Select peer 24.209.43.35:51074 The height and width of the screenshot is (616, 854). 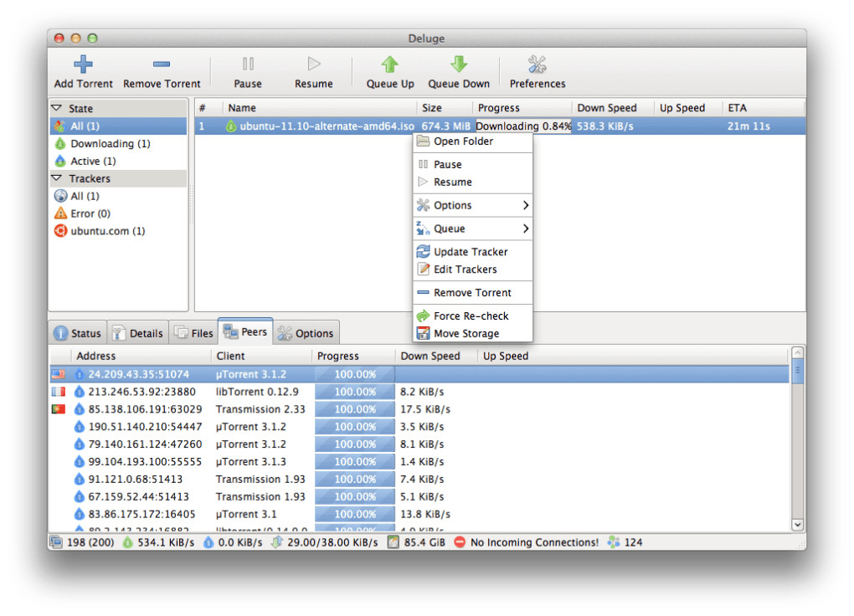[419, 374]
